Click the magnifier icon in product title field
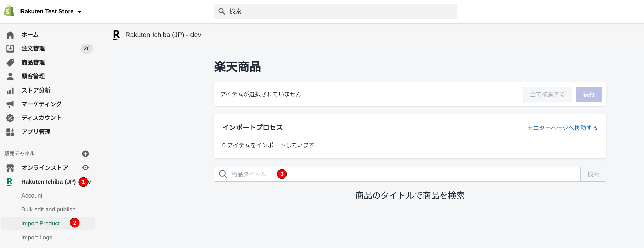The image size is (644, 248). click(223, 174)
